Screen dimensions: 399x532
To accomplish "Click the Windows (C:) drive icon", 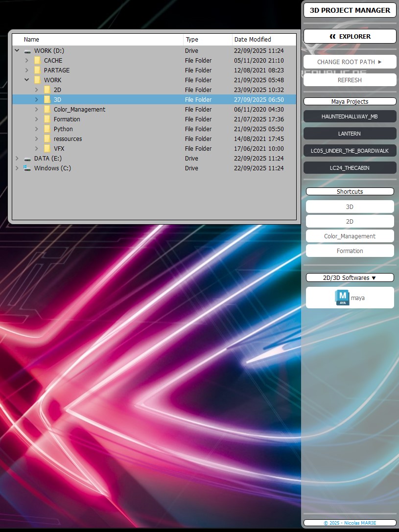I will pyautogui.click(x=27, y=168).
